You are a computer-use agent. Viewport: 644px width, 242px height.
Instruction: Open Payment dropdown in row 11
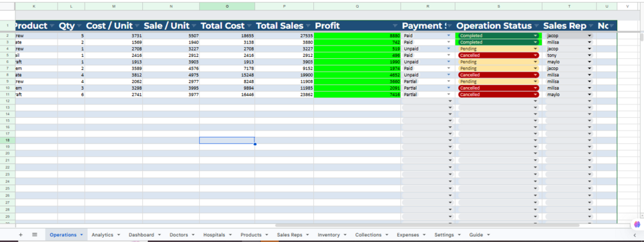pyautogui.click(x=449, y=95)
